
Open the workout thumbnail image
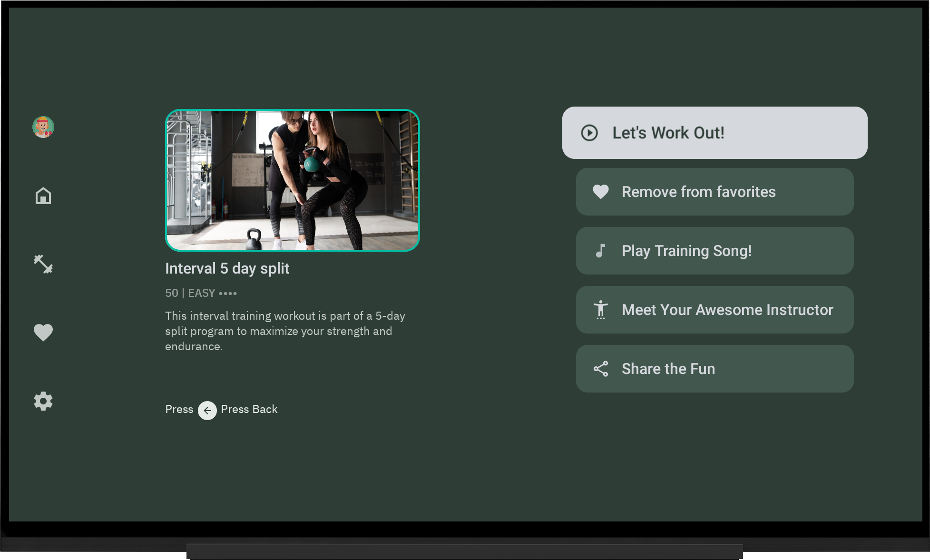(292, 180)
